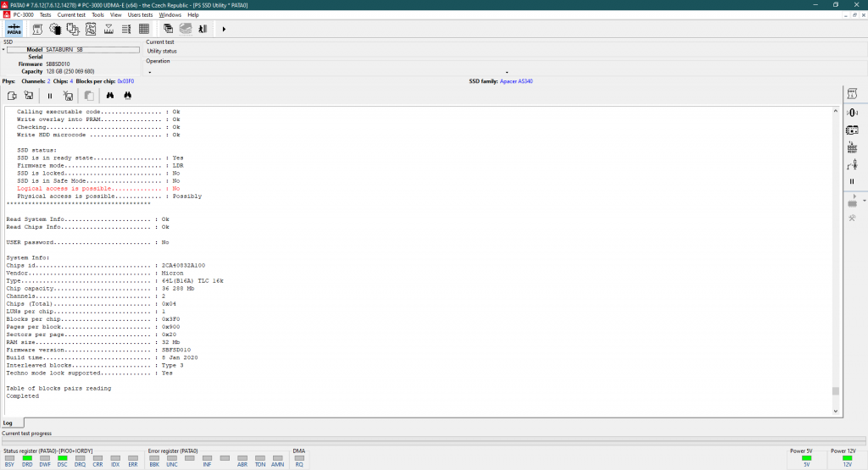This screenshot has height=470, width=868.
Task: Toggle the Power 12V indicator
Action: point(847,459)
